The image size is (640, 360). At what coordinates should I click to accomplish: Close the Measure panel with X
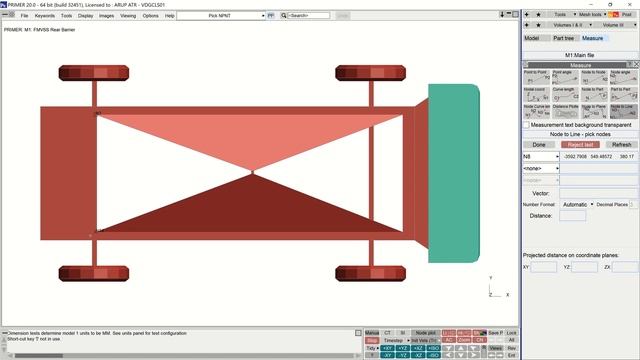click(636, 65)
